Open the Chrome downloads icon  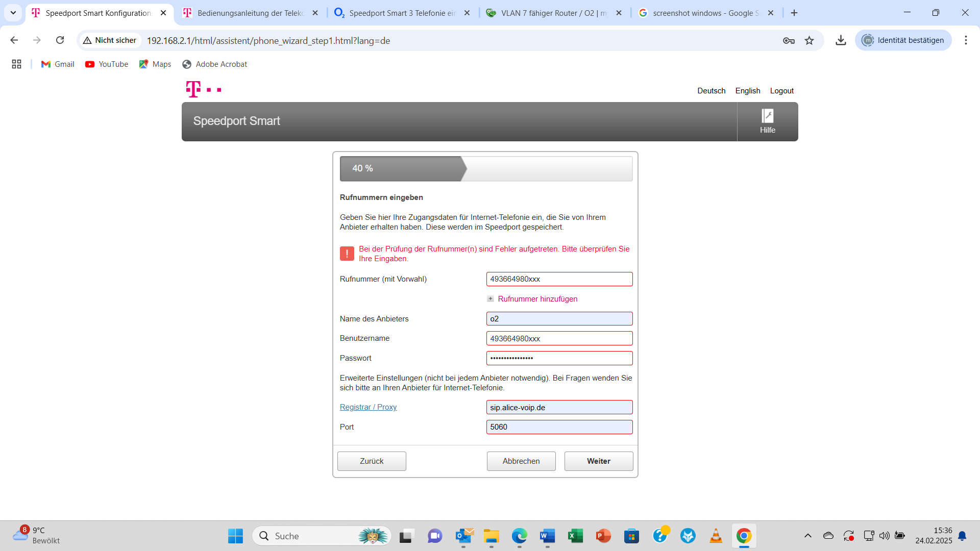click(841, 40)
